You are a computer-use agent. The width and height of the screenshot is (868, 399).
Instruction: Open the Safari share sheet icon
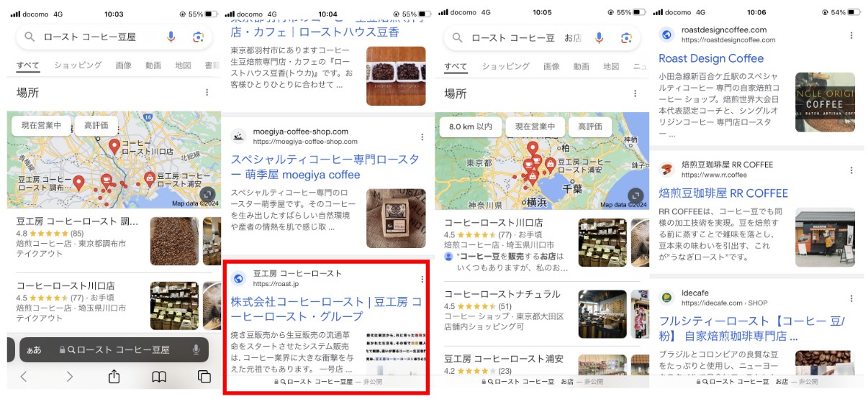[114, 376]
